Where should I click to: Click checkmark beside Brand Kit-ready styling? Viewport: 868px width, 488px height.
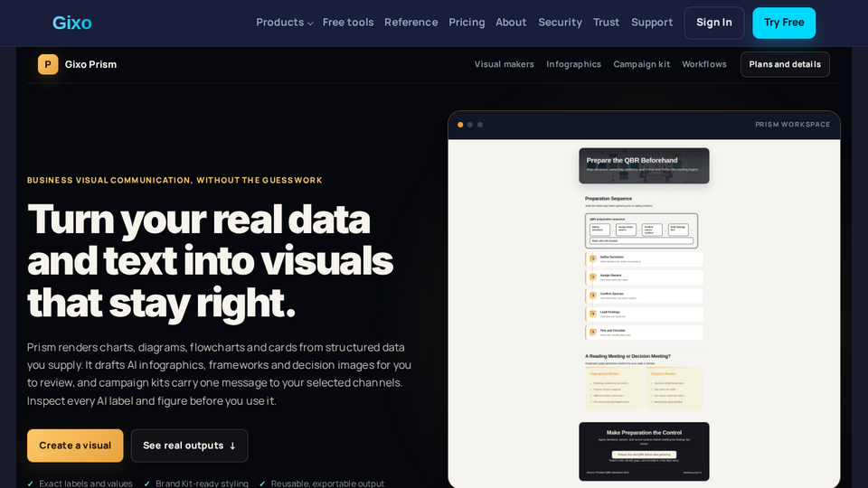point(146,483)
